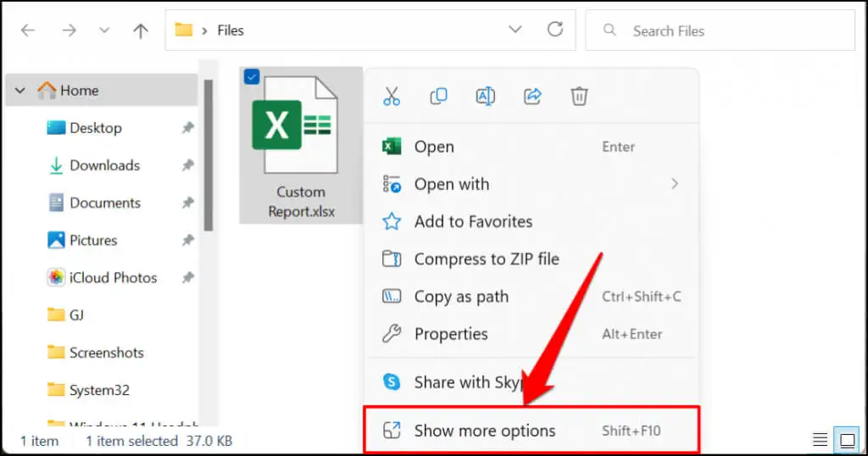Open the Downloads folder in sidebar
Image resolution: width=868 pixels, height=456 pixels.
(x=104, y=165)
